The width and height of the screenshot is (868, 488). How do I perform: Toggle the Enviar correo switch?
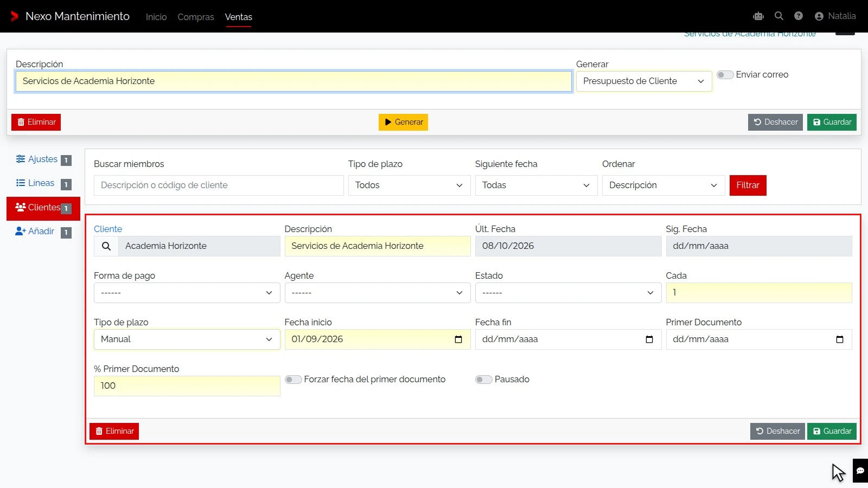[725, 75]
